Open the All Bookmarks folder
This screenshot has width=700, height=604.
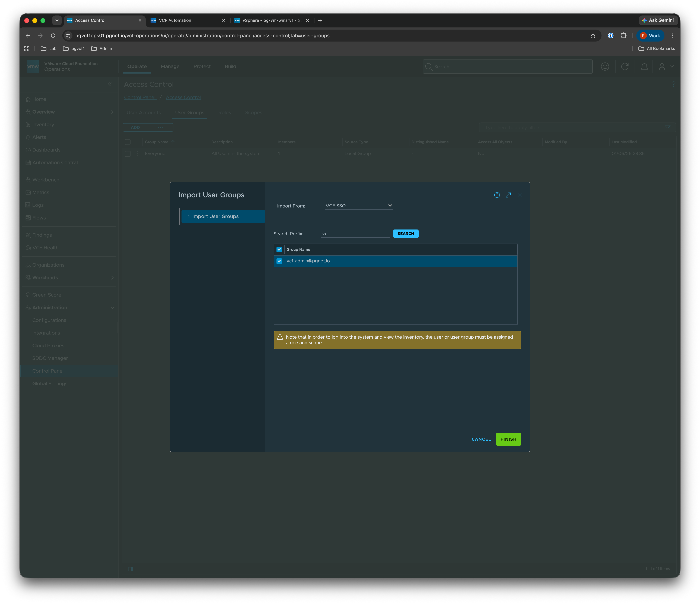(x=656, y=49)
